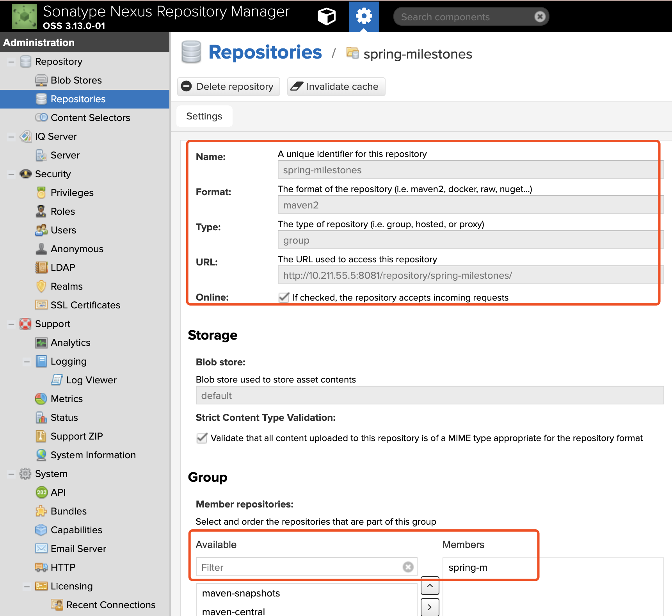Click the Repositories sidebar icon
672x616 pixels.
(x=41, y=99)
